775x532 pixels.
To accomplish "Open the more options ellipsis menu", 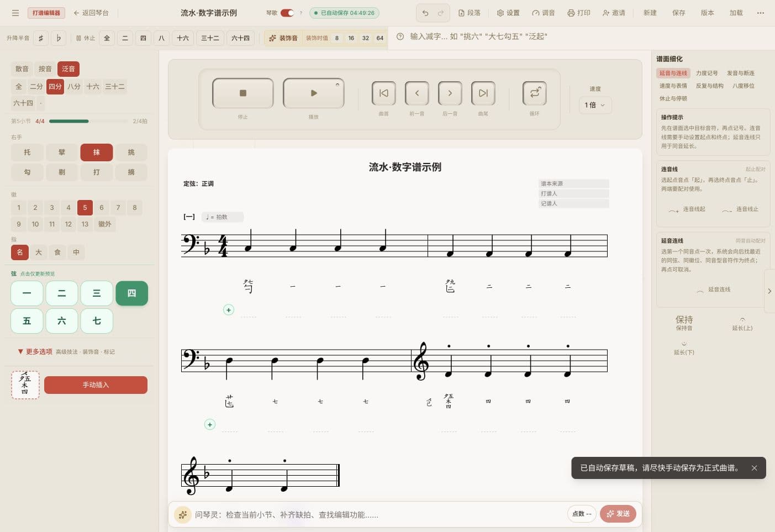I will (761, 13).
